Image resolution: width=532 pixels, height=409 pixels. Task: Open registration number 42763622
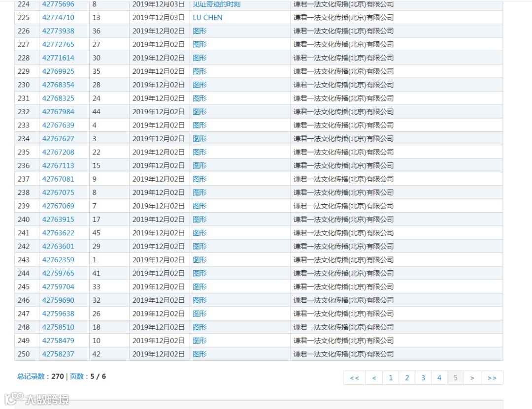(58, 233)
